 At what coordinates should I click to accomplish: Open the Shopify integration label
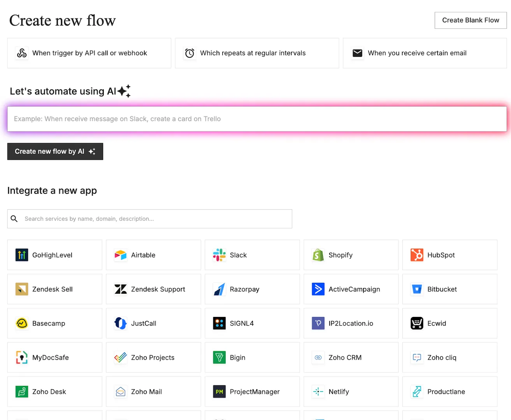pyautogui.click(x=341, y=255)
